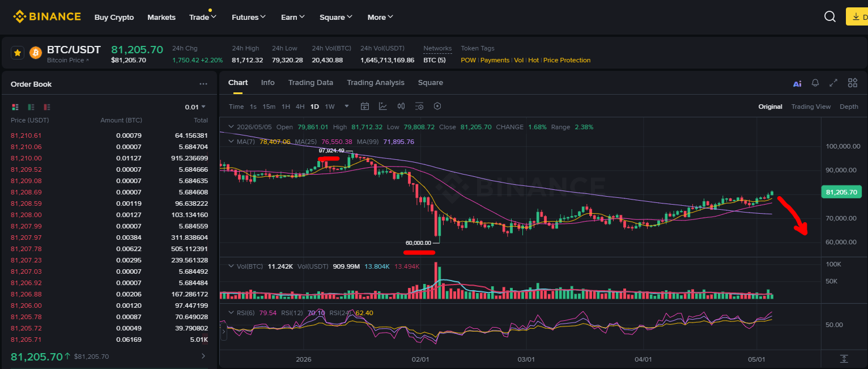Expand more time intervals dropdown arrow

(x=347, y=106)
